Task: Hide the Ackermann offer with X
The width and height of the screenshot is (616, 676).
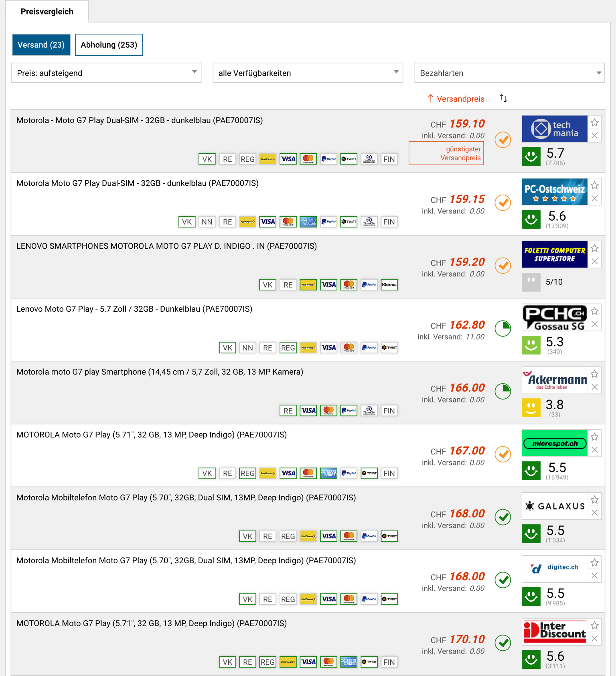Action: (x=595, y=387)
